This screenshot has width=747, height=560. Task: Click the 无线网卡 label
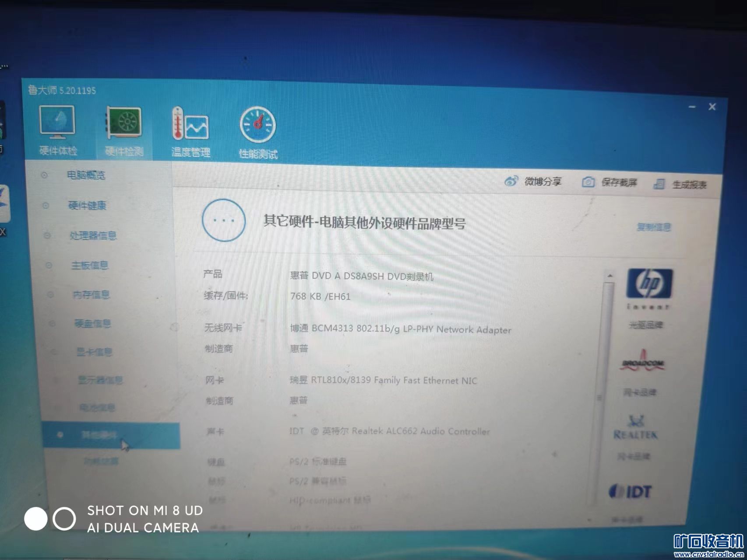click(x=223, y=327)
